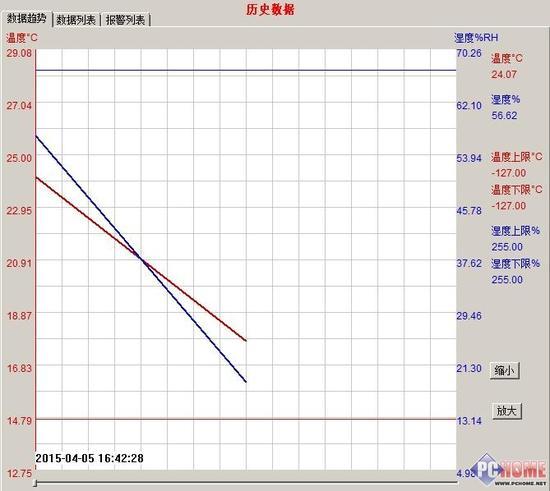The width and height of the screenshot is (550, 491).
Task: Click the 21.30 humidity axis label
Action: click(469, 368)
